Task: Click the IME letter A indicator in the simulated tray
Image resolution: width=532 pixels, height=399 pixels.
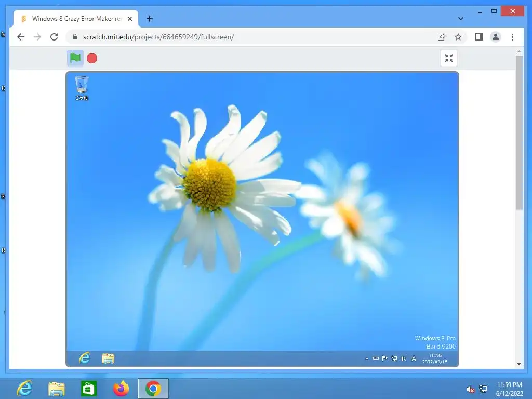Action: [x=414, y=358]
